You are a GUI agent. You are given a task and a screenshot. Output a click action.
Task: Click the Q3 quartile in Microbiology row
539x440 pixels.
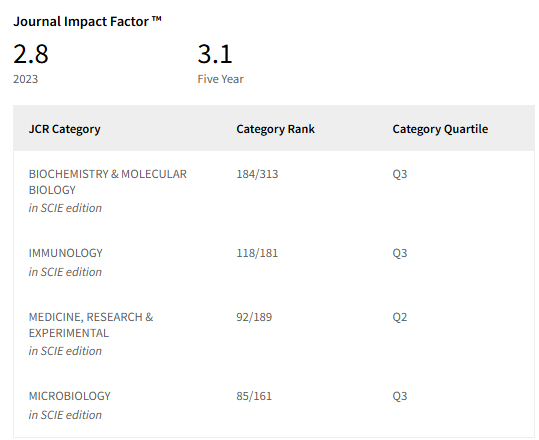coord(400,396)
